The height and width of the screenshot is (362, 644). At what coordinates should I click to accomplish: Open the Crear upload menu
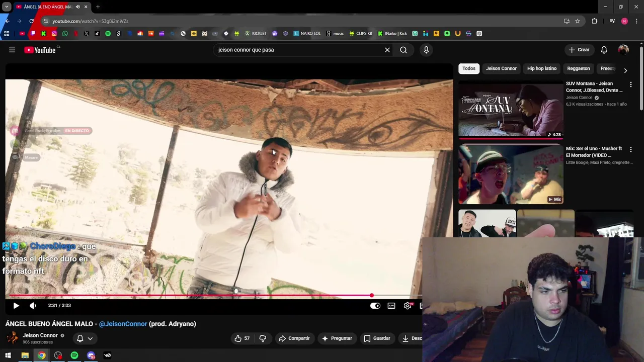[x=579, y=50]
